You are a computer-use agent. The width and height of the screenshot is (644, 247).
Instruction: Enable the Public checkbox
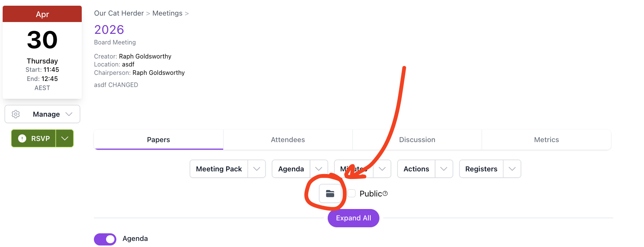pos(351,193)
